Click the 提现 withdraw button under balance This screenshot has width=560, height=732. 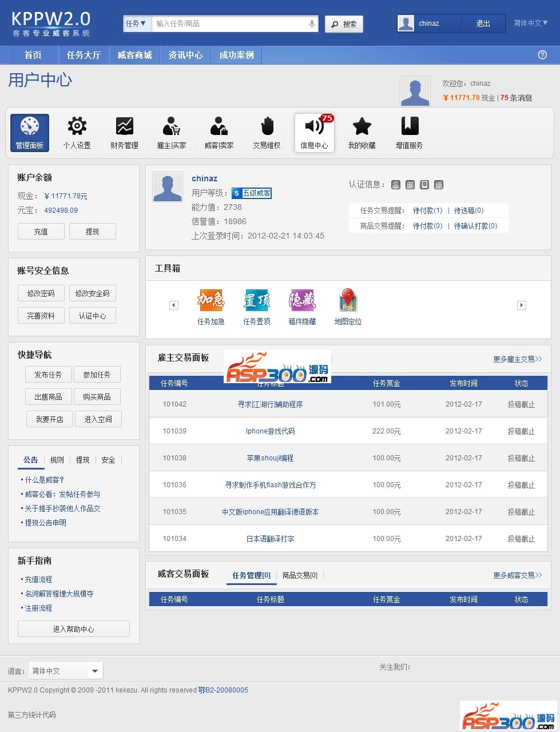93,232
